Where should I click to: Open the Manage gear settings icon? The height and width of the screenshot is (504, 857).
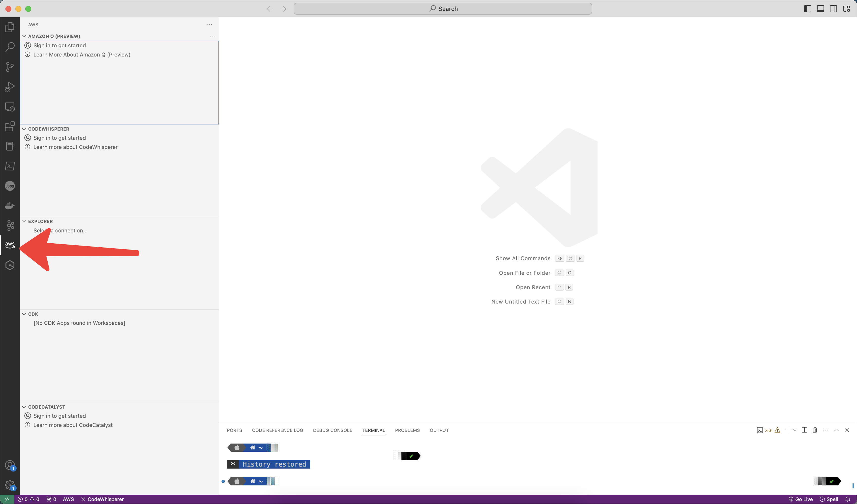(x=10, y=485)
